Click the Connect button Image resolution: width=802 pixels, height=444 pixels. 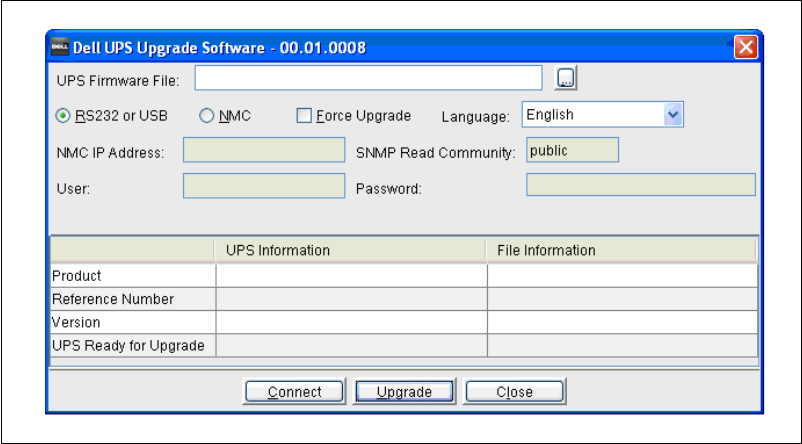[294, 392]
